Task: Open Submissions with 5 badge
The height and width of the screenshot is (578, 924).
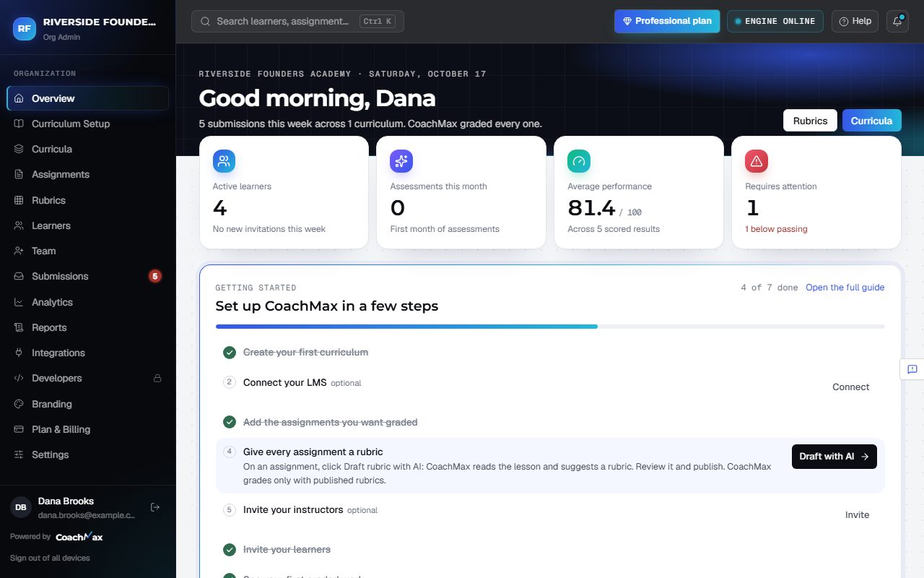Action: click(87, 276)
